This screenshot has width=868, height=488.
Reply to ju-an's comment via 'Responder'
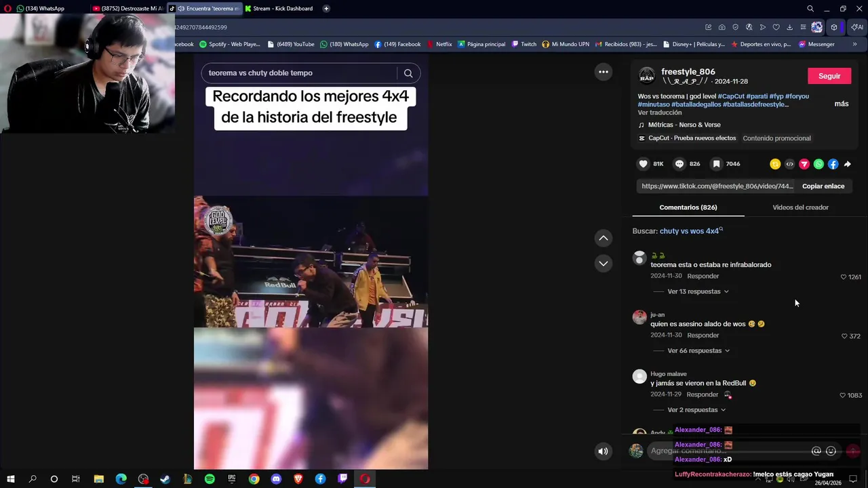(703, 335)
